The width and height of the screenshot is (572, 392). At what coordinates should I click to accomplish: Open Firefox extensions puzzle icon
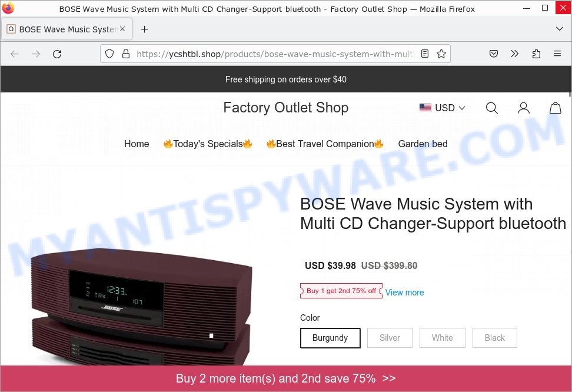536,54
